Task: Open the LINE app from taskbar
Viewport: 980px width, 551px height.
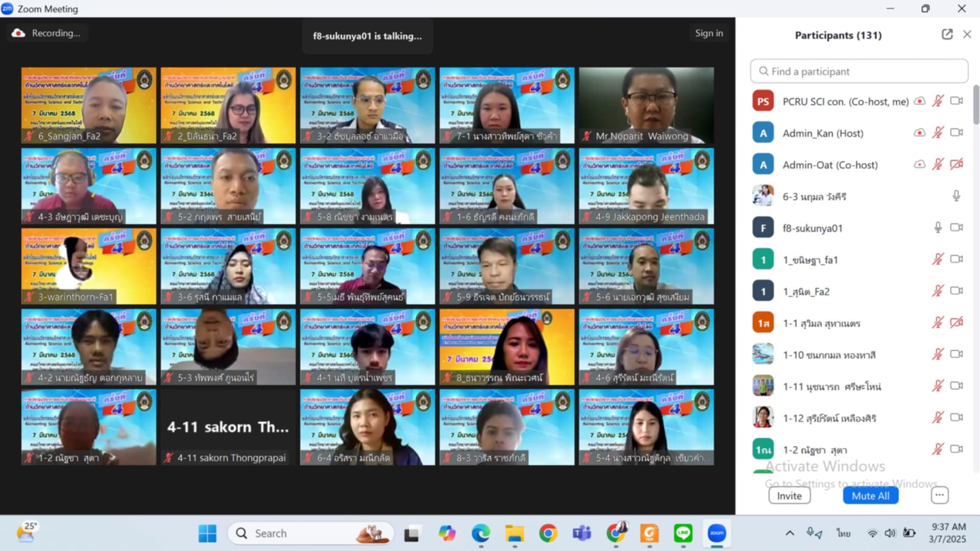Action: (x=683, y=533)
